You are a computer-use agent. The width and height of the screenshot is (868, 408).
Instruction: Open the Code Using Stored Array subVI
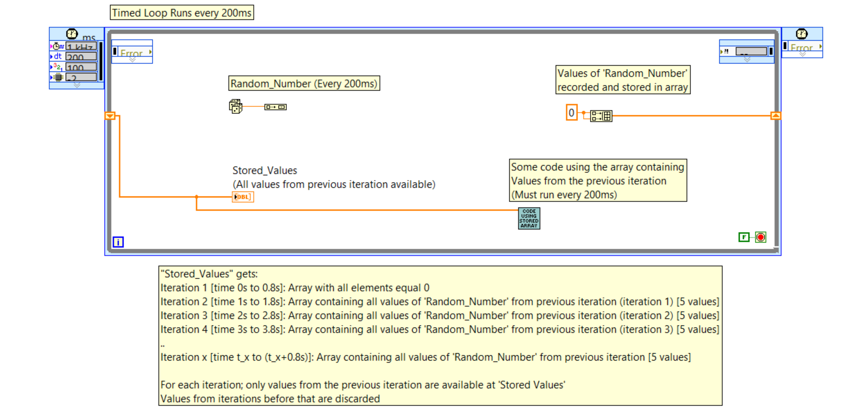[529, 218]
